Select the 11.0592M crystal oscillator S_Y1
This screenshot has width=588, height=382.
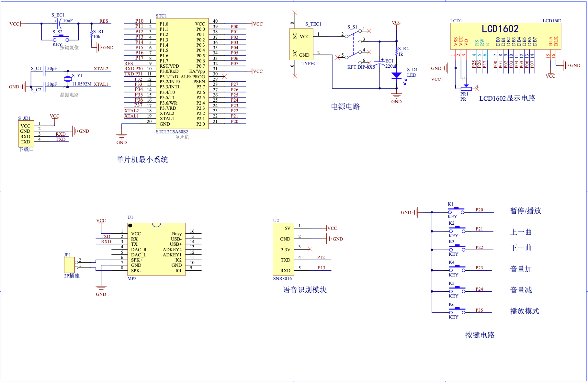click(x=68, y=79)
